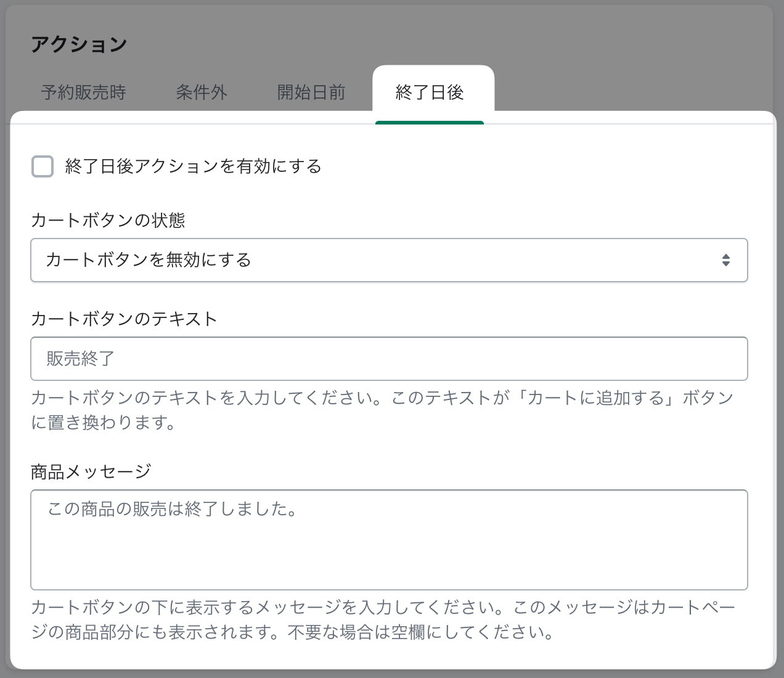Focus the カートボタンのテキスト input with 販売終了 placeholder

389,359
